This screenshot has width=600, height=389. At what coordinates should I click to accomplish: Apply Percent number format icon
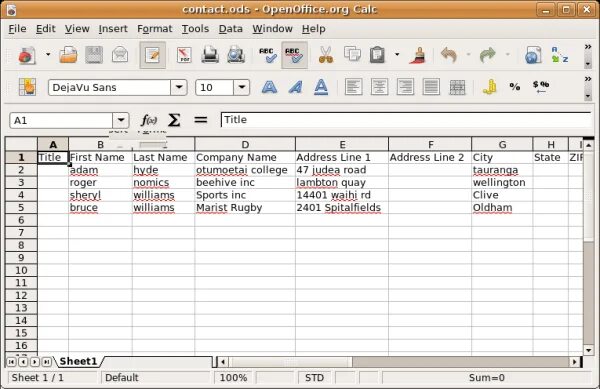point(515,87)
